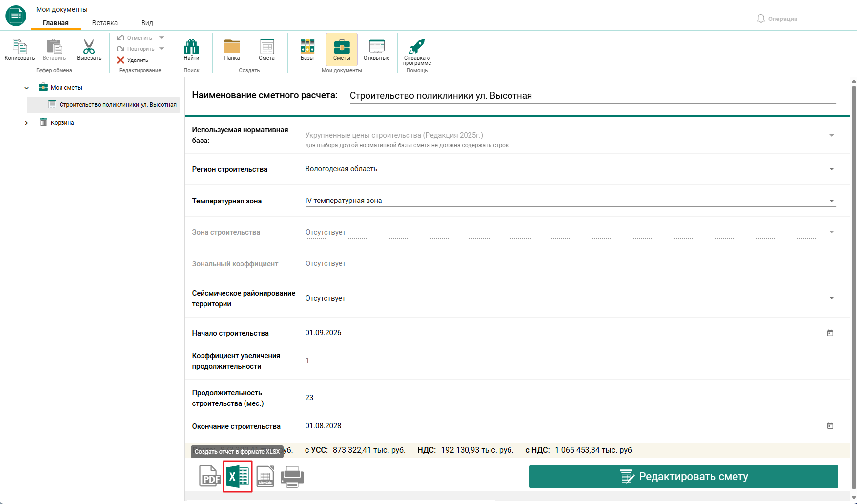
Task: Switch to the Главная tab
Action: [x=56, y=23]
